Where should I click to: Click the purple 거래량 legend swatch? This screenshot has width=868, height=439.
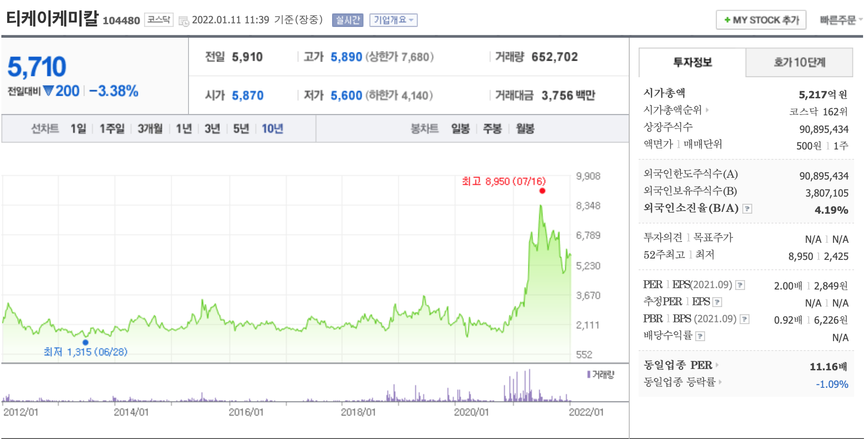pos(588,374)
